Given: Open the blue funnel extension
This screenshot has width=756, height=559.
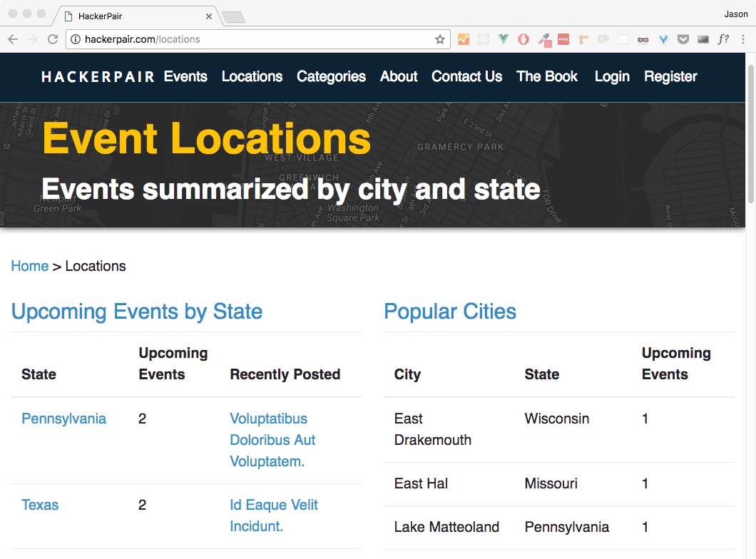Looking at the screenshot, I should tap(663, 39).
